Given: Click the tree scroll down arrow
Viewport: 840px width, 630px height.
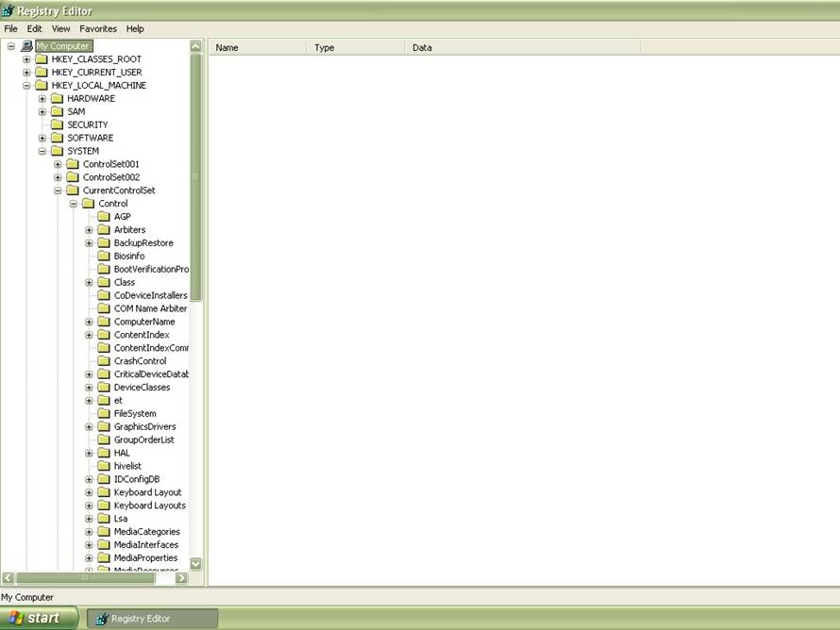Looking at the screenshot, I should coord(195,564).
